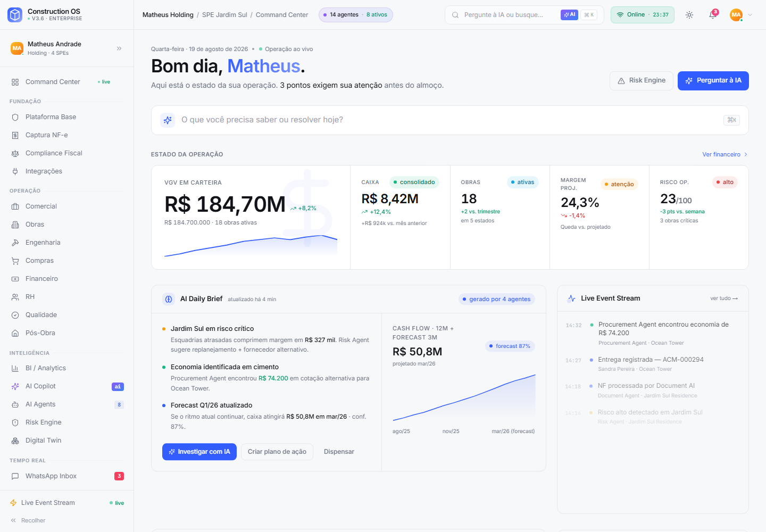Open Compras shopping cart item
The image size is (766, 532).
point(66,261)
